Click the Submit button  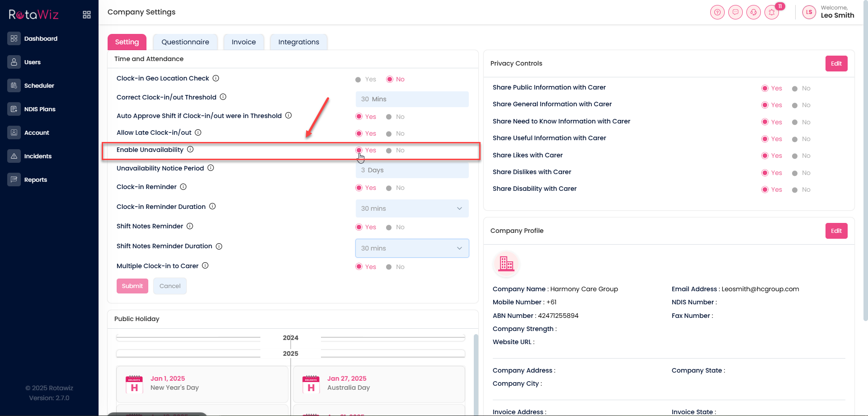click(132, 286)
